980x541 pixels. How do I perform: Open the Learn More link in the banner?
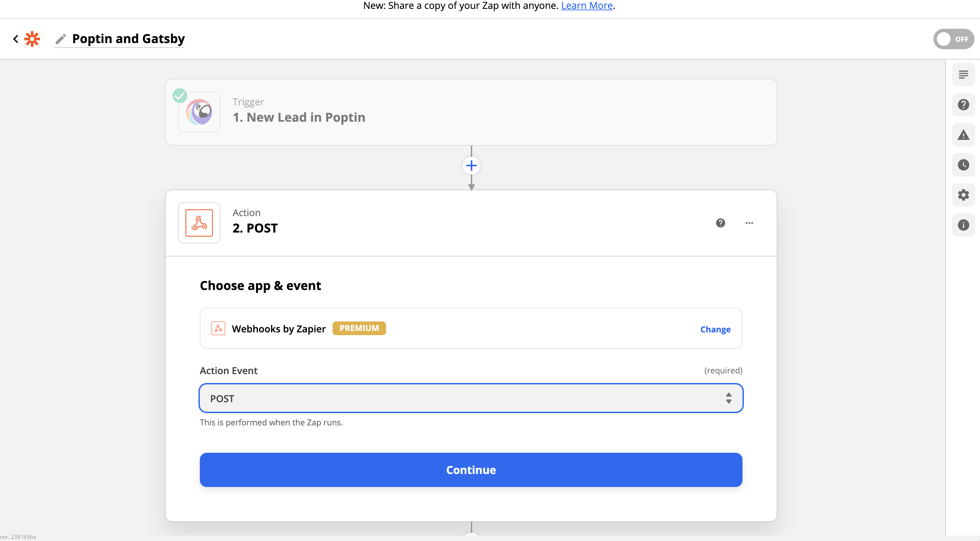(x=586, y=5)
